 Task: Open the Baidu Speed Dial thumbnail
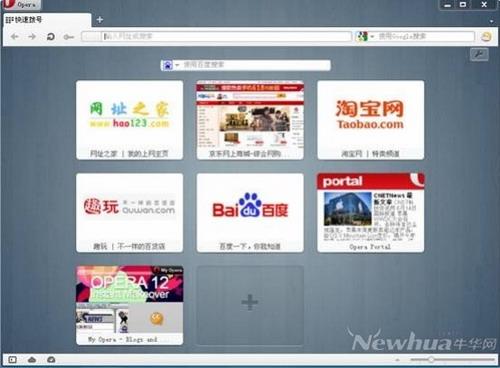point(250,213)
